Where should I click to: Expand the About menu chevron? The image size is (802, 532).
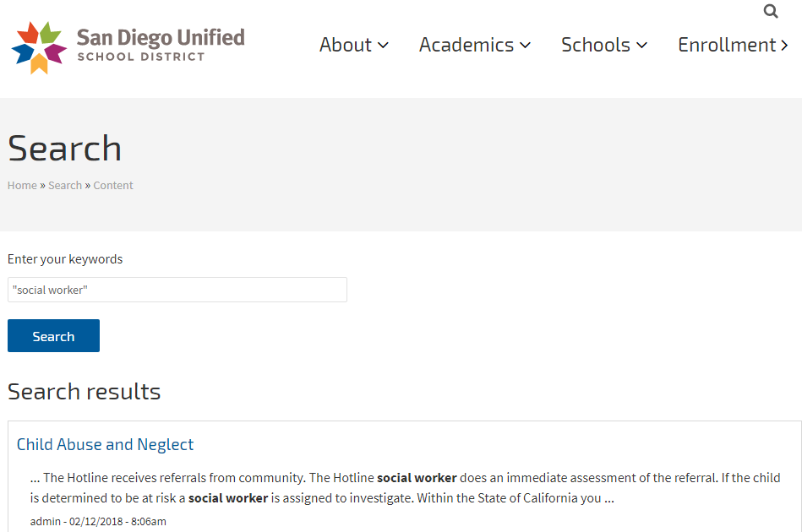pyautogui.click(x=383, y=46)
